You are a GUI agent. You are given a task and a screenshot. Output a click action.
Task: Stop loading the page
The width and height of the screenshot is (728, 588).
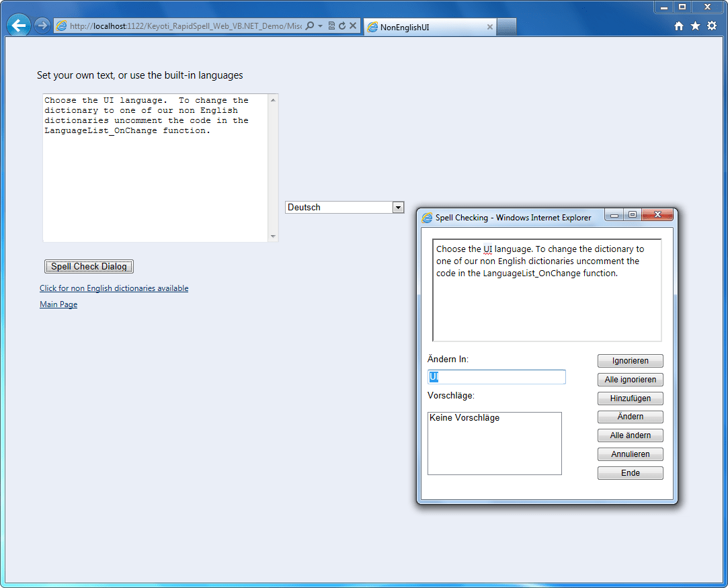(x=352, y=25)
